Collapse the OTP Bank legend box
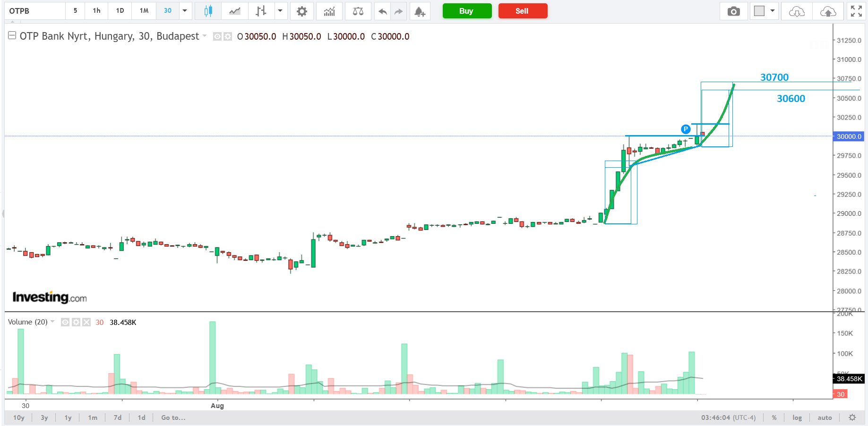The image size is (868, 426). click(x=12, y=36)
